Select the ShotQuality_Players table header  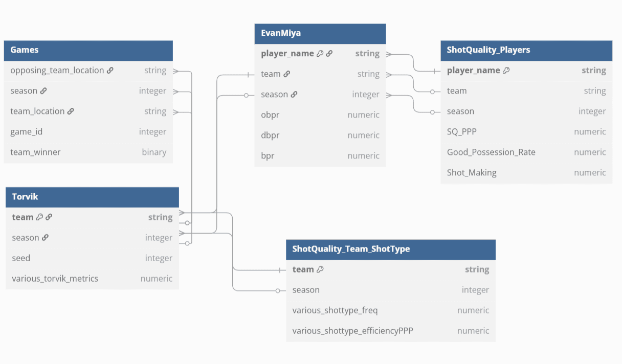pos(526,50)
